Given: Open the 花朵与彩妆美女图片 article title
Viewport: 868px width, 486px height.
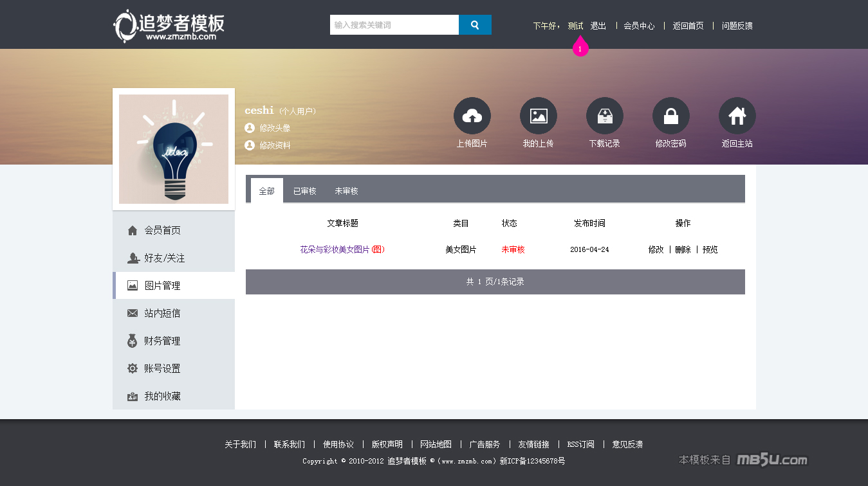Looking at the screenshot, I should coord(335,249).
